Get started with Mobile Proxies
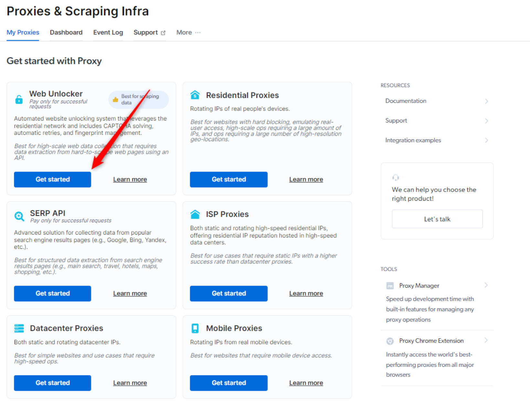 pyautogui.click(x=229, y=383)
